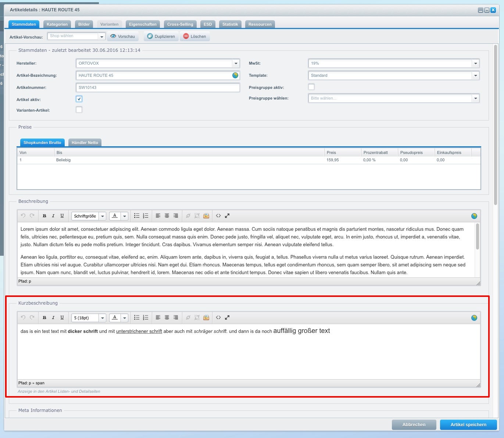Click Underline in Beschreibung editor toolbar
The height and width of the screenshot is (438, 504).
[62, 216]
